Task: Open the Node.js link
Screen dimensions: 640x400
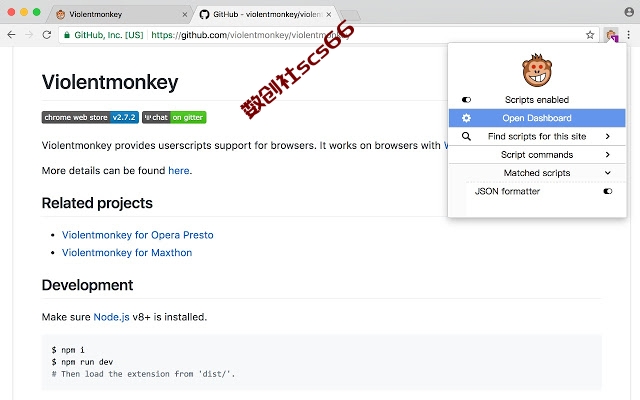Action: 111,317
